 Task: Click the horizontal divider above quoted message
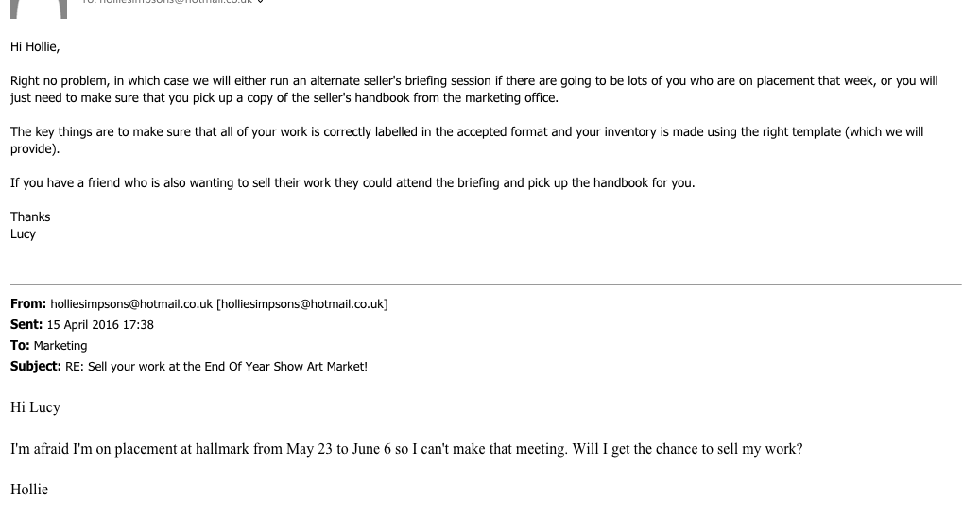(486, 285)
